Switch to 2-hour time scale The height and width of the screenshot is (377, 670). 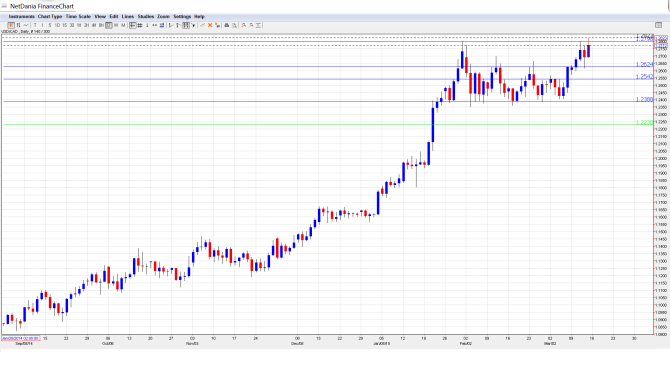tap(86, 26)
